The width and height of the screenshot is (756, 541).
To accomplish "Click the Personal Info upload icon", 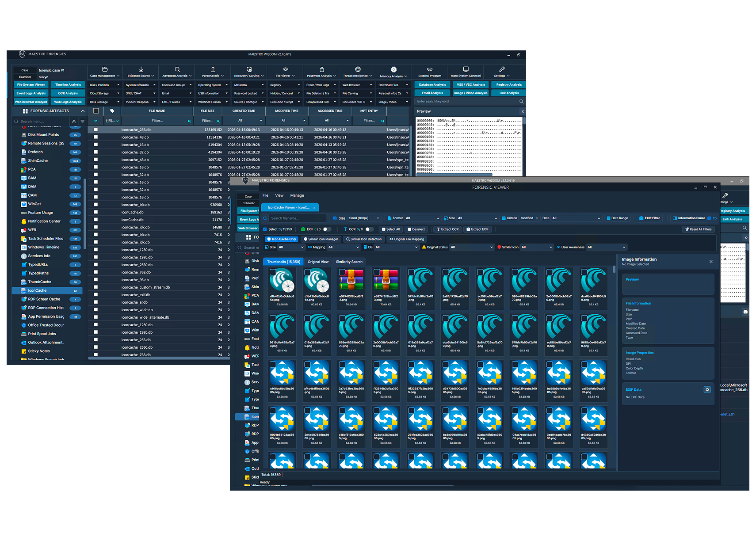I will [213, 69].
